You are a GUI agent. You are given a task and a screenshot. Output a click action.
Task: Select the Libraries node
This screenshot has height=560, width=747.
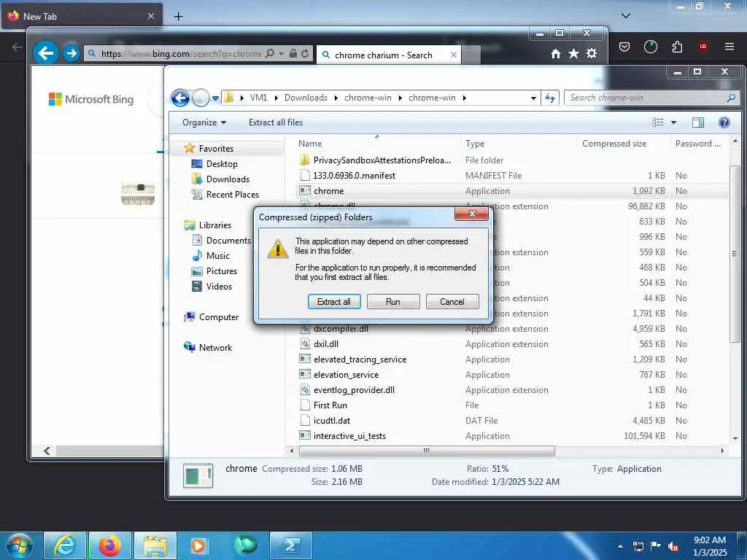coord(208,225)
